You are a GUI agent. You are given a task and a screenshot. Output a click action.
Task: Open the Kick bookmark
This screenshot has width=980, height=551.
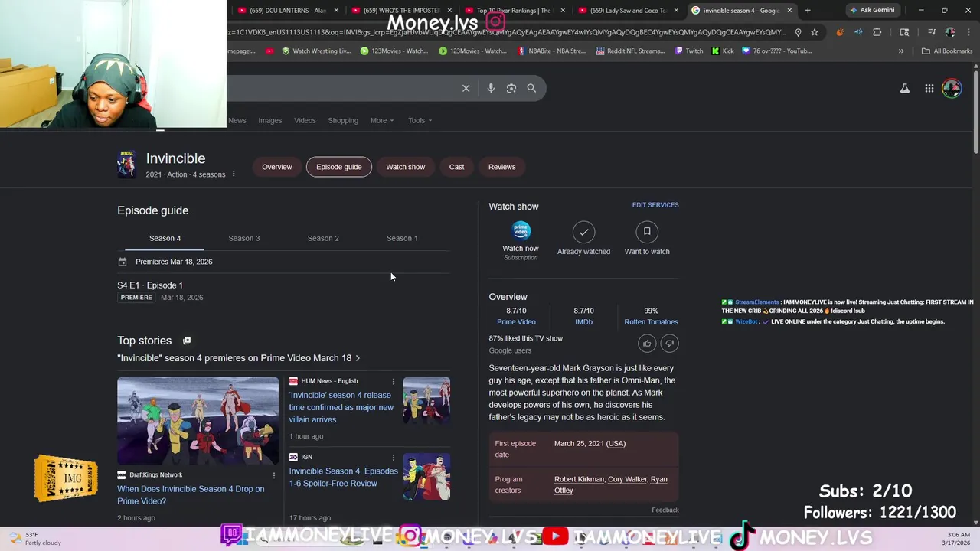pyautogui.click(x=723, y=51)
